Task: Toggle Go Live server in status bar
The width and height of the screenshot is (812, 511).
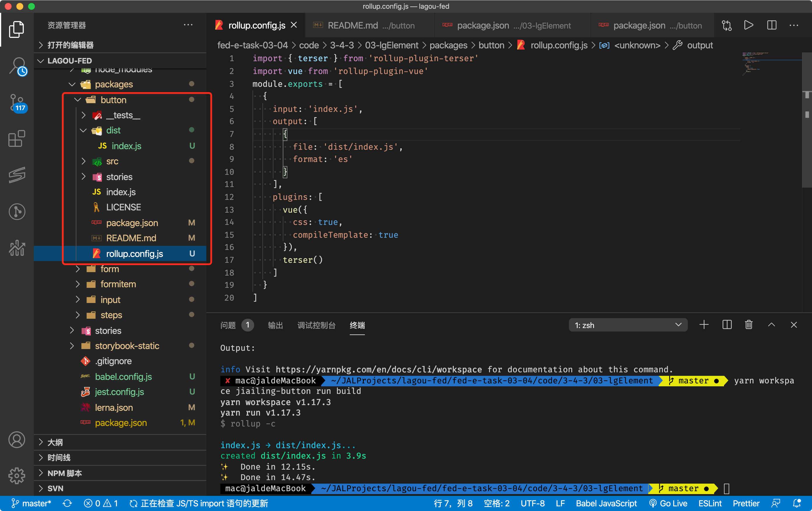Action: (668, 503)
